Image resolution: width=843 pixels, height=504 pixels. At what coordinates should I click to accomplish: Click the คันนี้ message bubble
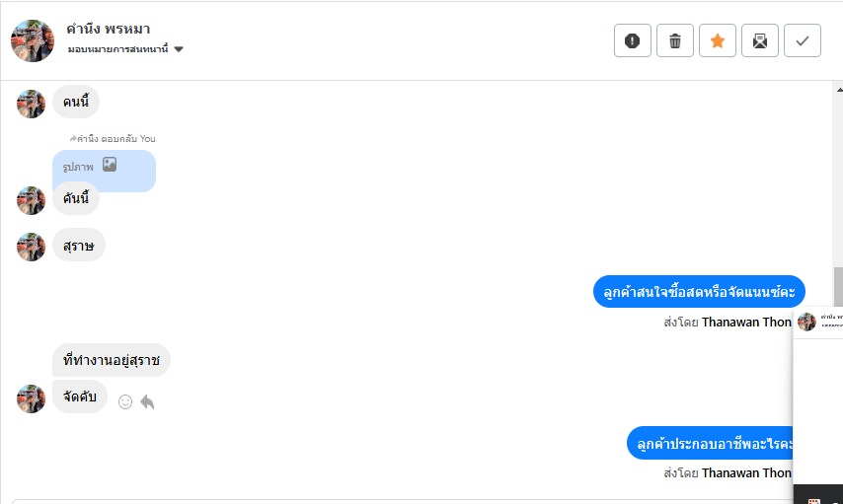click(x=76, y=199)
